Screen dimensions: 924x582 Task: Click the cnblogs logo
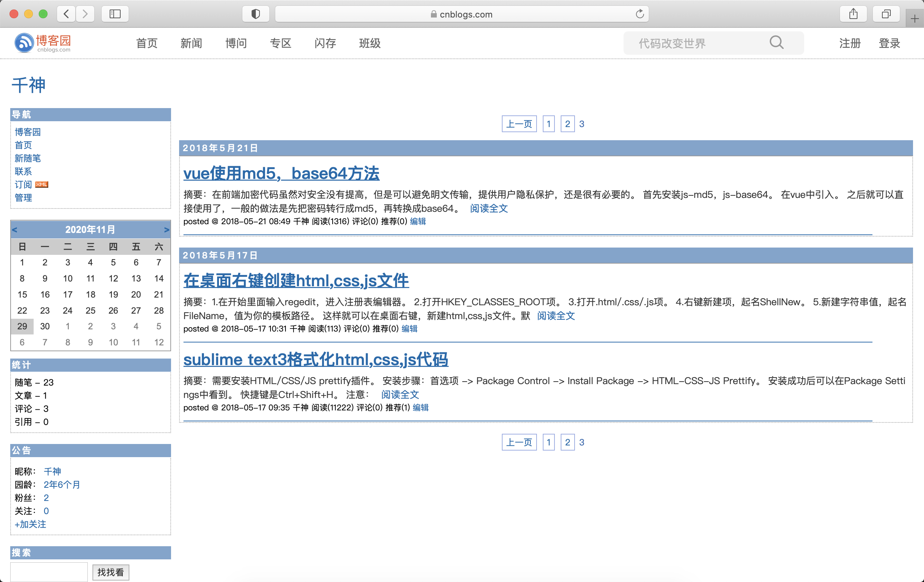point(43,43)
